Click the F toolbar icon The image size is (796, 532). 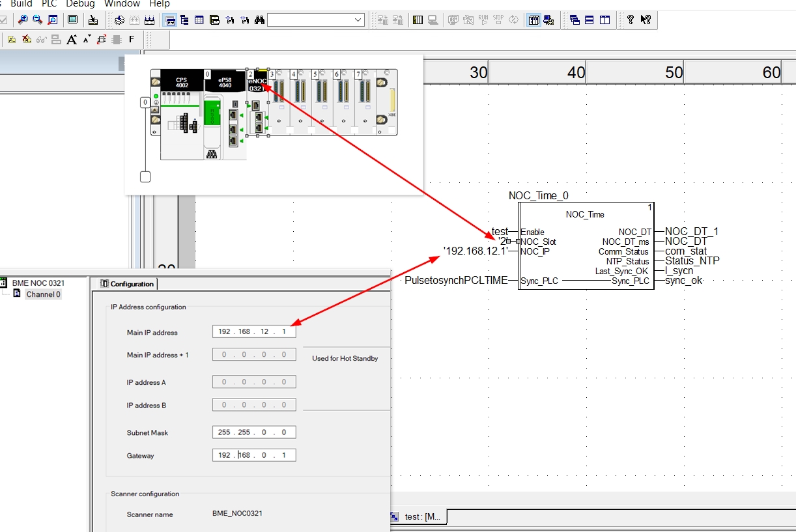point(132,39)
